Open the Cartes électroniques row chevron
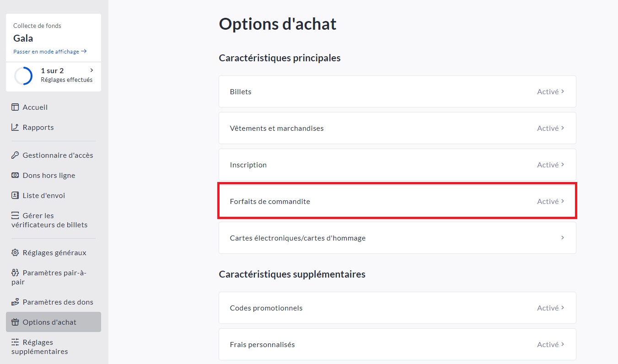 563,238
